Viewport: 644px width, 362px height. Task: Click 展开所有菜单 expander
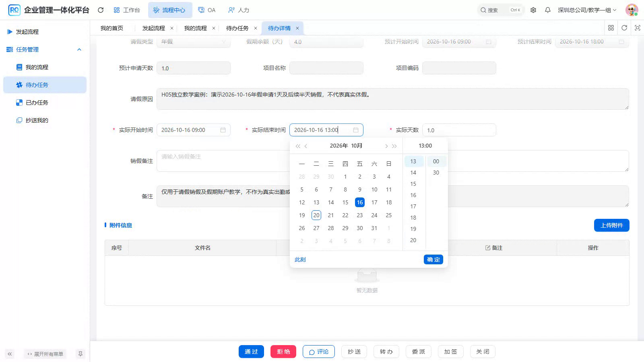click(45, 354)
